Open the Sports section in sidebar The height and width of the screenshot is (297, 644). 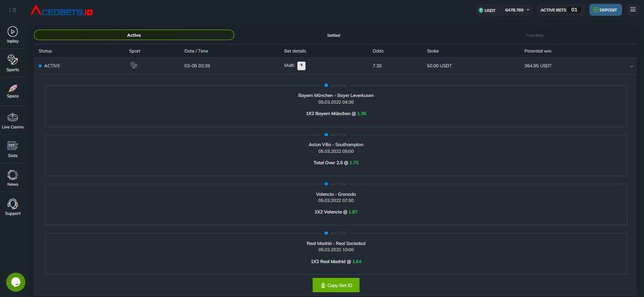tap(13, 63)
